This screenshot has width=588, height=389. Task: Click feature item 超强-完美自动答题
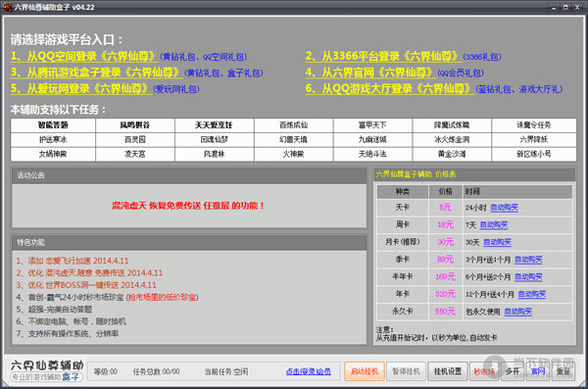coord(54,310)
